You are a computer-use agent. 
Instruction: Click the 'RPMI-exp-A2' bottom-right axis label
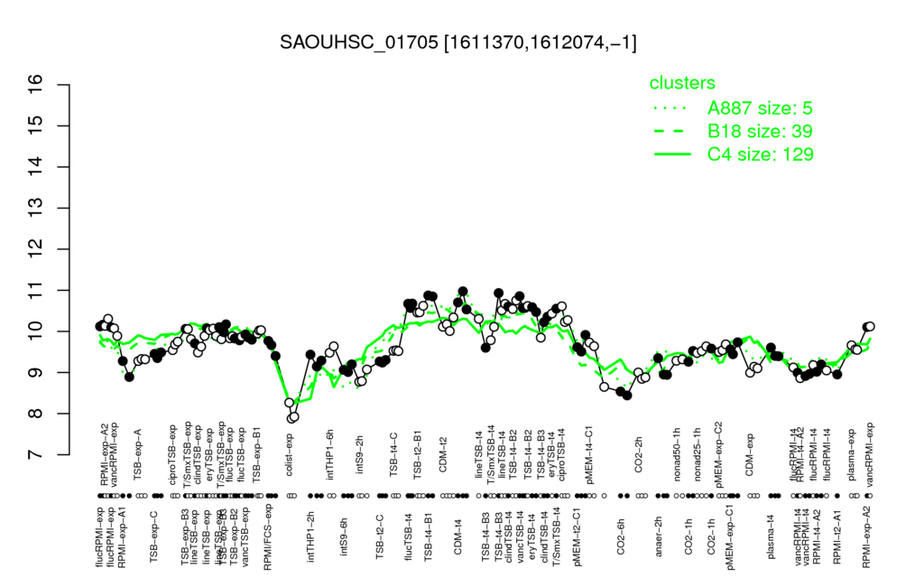point(865,536)
